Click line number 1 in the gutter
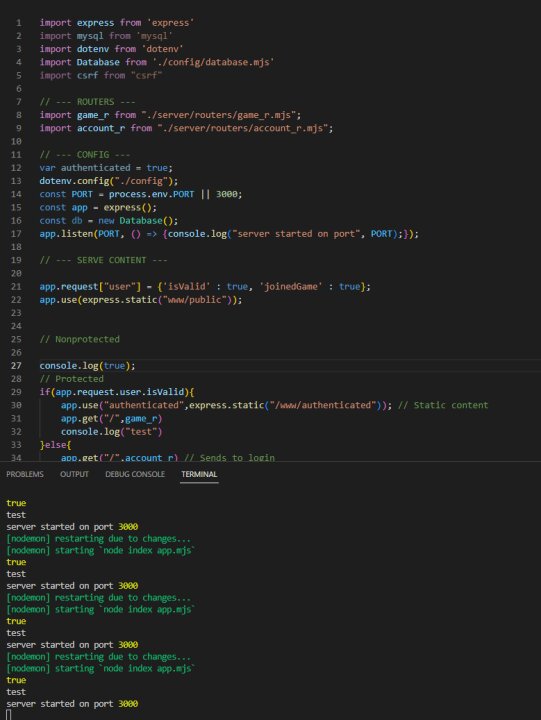 19,22
